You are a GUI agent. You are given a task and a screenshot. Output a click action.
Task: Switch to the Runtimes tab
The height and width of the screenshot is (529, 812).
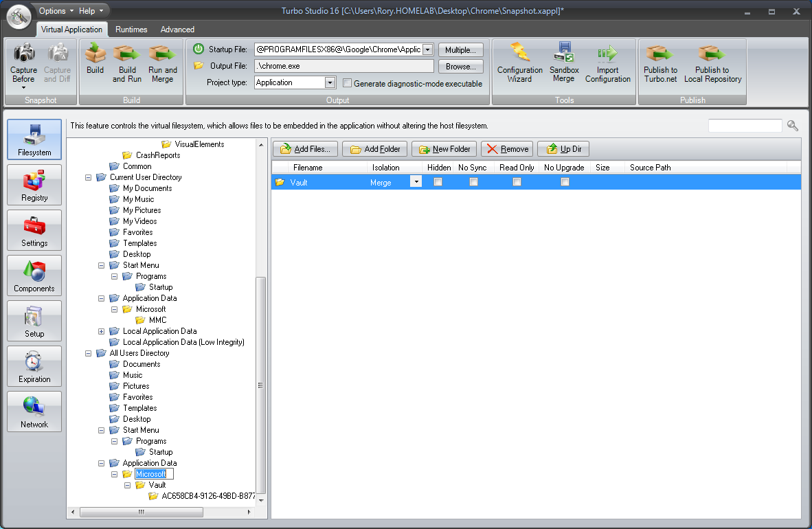click(x=131, y=30)
